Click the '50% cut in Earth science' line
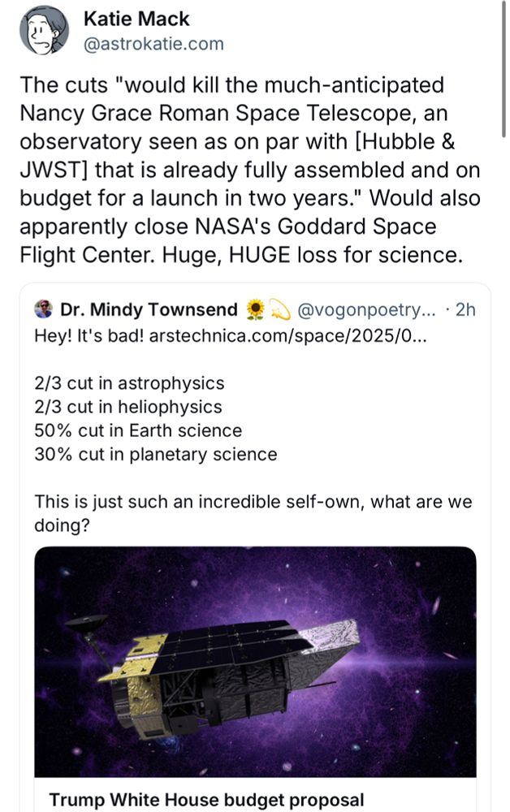 click(x=138, y=431)
